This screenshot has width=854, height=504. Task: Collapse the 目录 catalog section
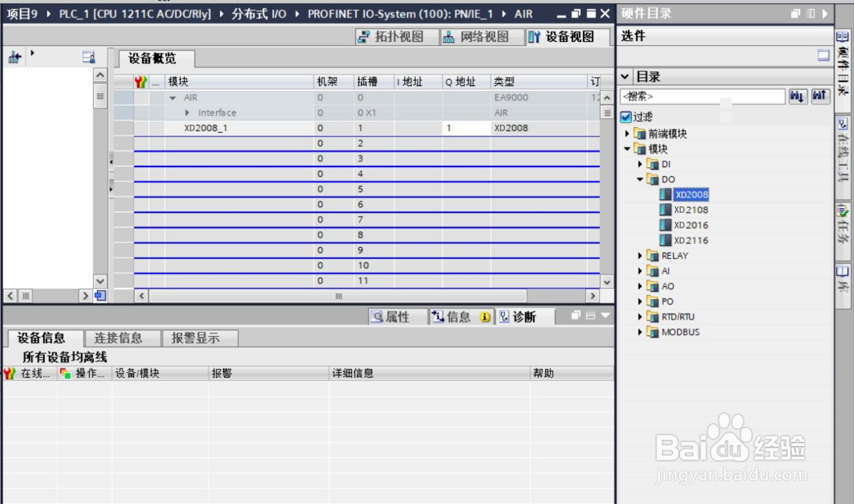coord(625,77)
